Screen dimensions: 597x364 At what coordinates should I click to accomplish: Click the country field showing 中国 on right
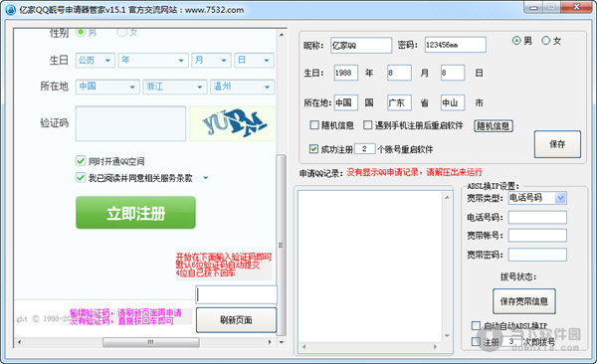click(x=345, y=102)
